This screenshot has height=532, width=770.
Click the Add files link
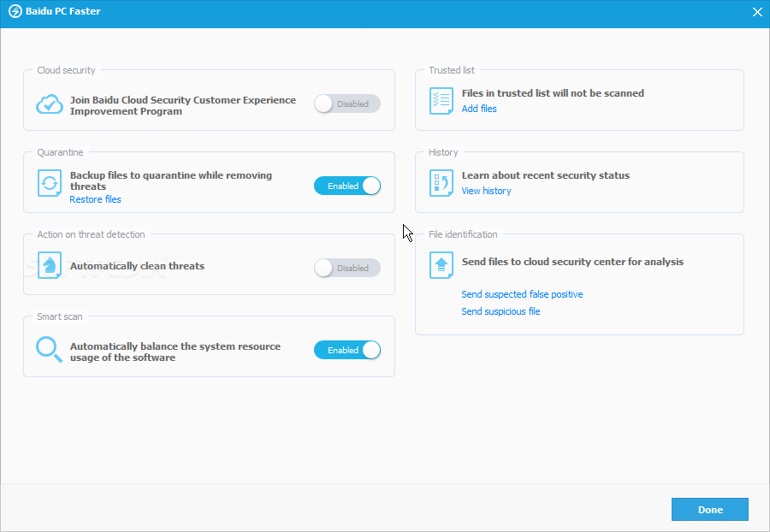[x=479, y=109]
